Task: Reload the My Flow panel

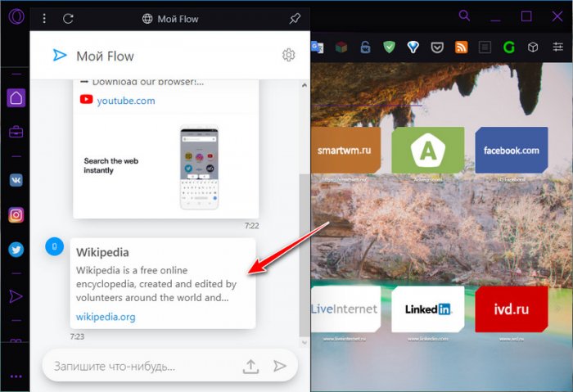Action: click(68, 19)
